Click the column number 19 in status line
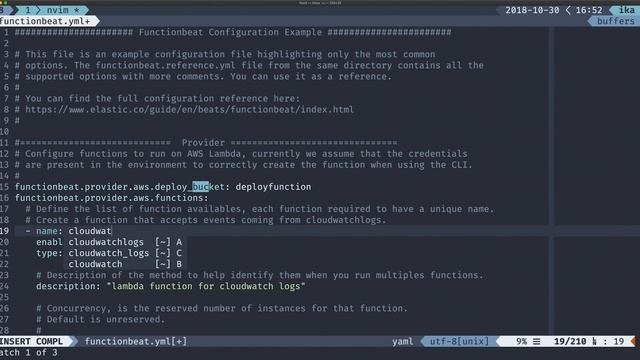This screenshot has height=360, width=640. click(x=618, y=341)
